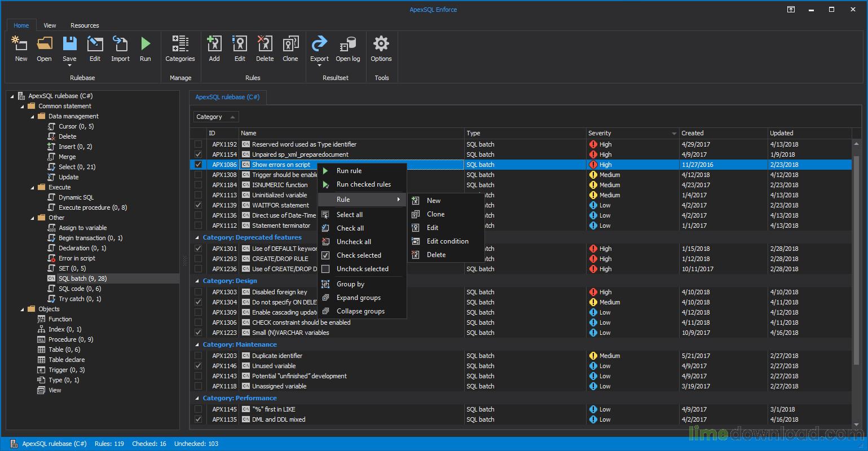The image size is (868, 451).
Task: Click Run checked rules icon in context menu
Action: point(325,184)
